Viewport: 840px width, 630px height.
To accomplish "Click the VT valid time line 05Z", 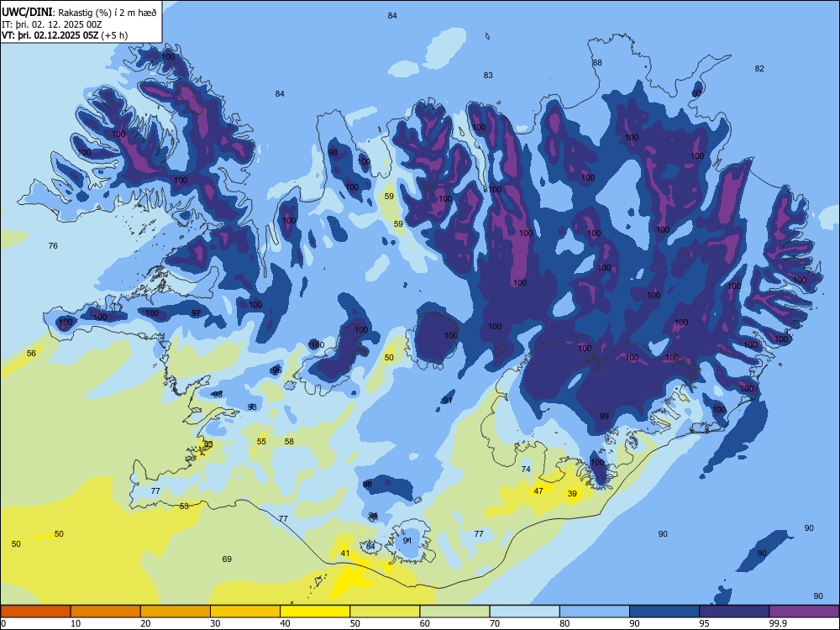I will [x=65, y=35].
